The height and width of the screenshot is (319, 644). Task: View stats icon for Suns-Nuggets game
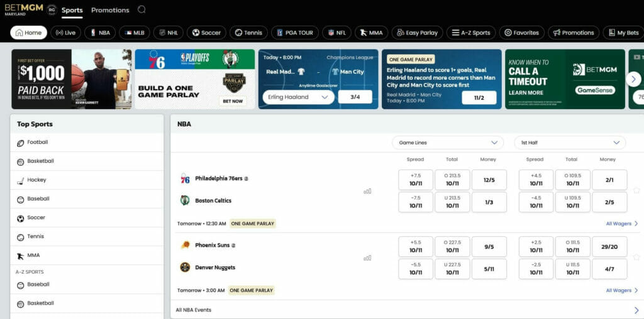coord(367,258)
